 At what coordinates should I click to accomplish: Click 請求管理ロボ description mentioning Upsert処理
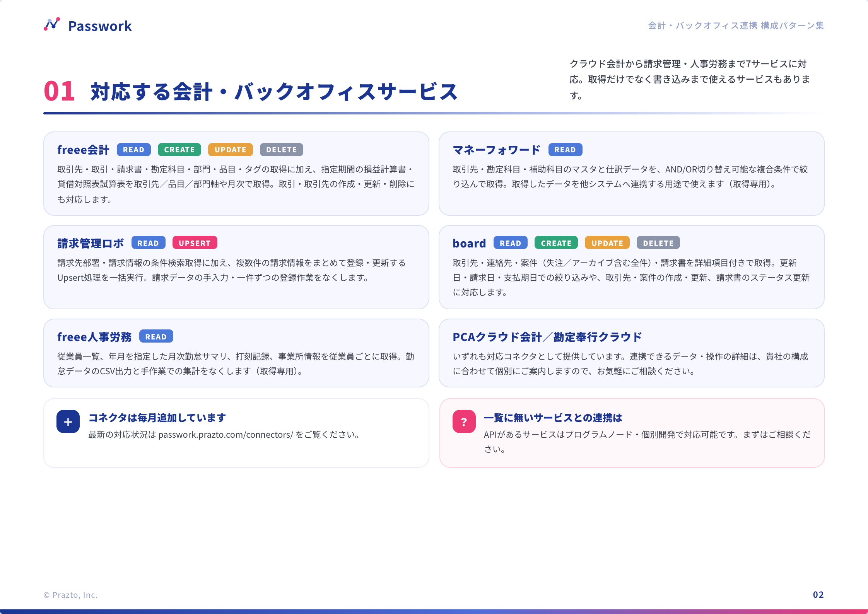coord(231,270)
